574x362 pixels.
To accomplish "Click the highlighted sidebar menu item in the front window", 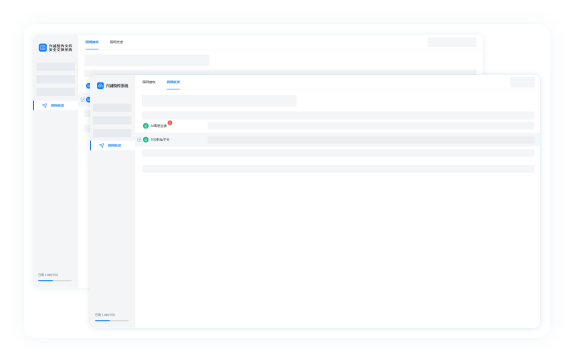I will [x=113, y=145].
